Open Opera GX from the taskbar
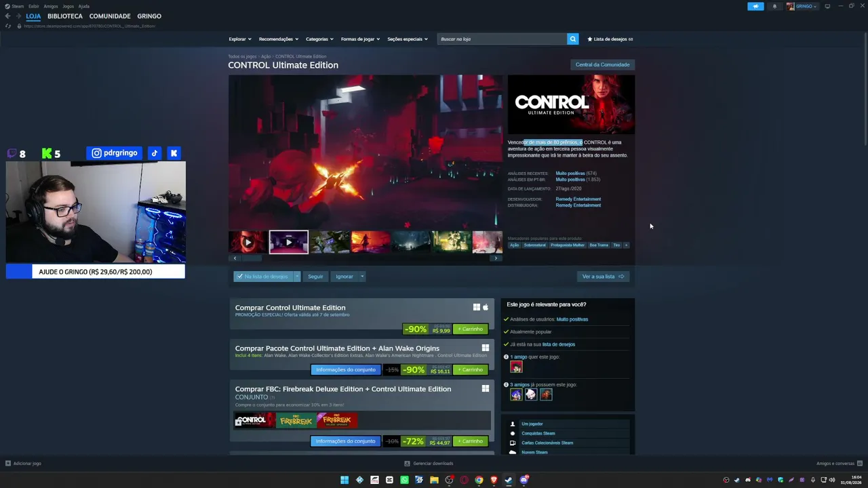This screenshot has height=488, width=868. point(464,480)
